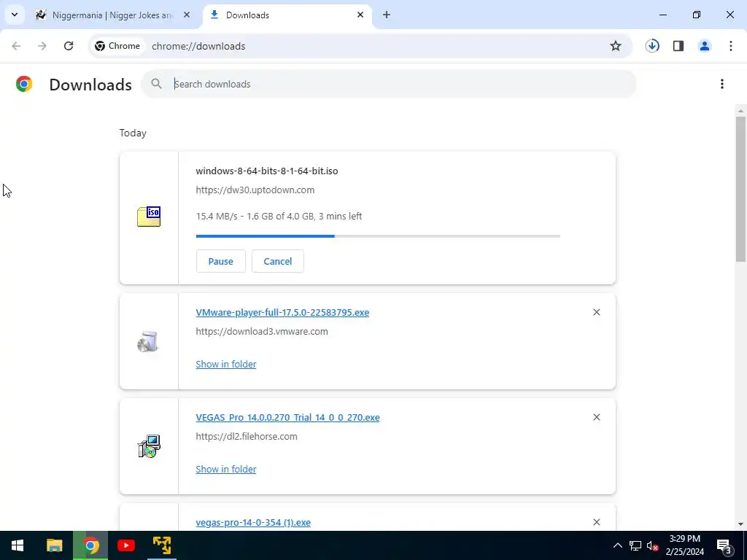Open the vegas-pro-14-0-354 (1).exe link
This screenshot has height=560, width=747.
(253, 523)
